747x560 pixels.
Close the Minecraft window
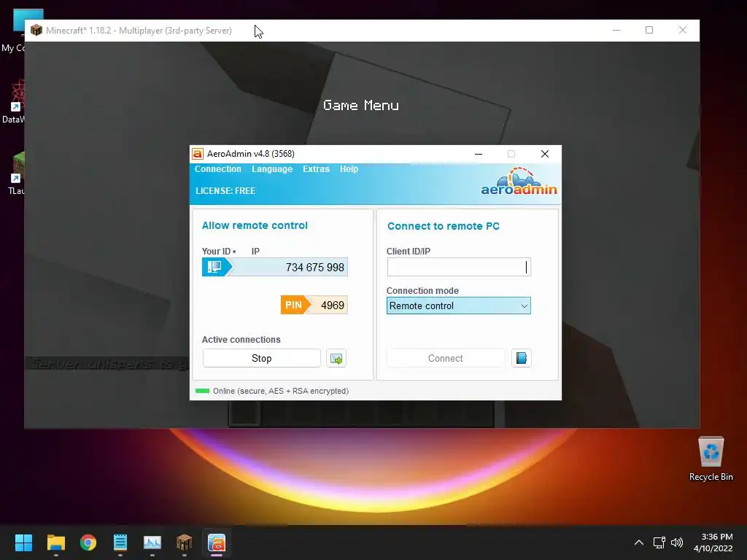click(683, 30)
